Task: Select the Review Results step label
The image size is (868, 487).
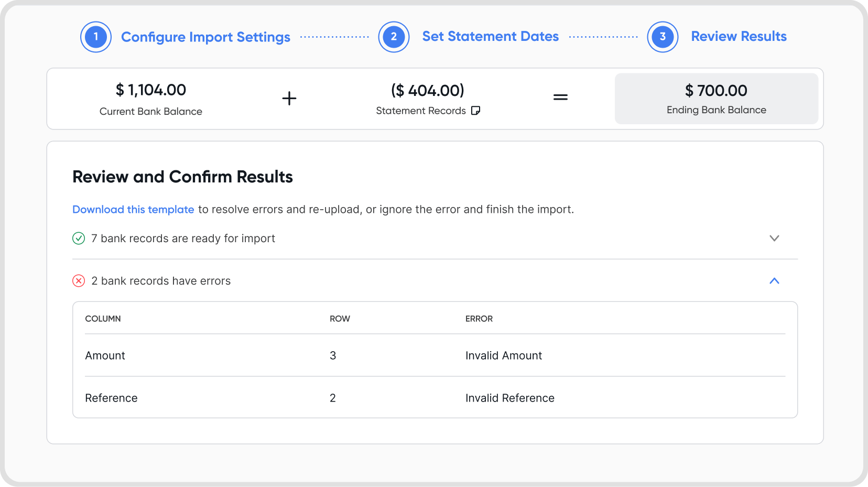Action: coord(739,36)
